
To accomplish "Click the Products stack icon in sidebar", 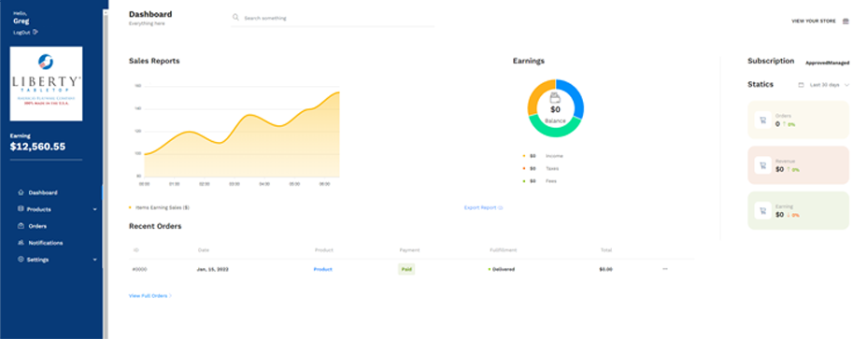I will [21, 209].
